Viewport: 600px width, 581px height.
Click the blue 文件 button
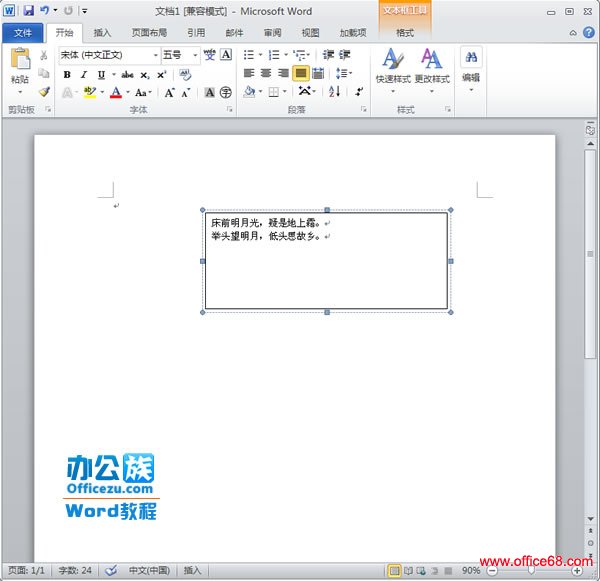22,32
